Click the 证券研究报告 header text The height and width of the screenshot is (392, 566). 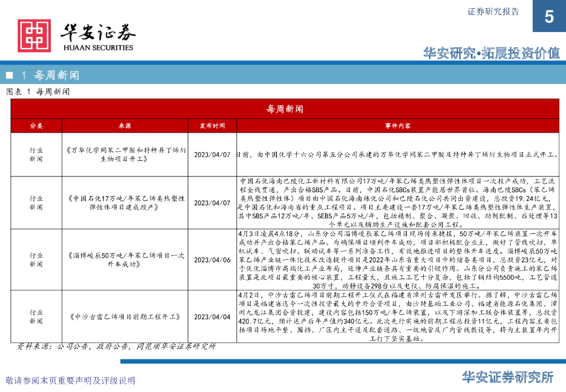click(493, 12)
